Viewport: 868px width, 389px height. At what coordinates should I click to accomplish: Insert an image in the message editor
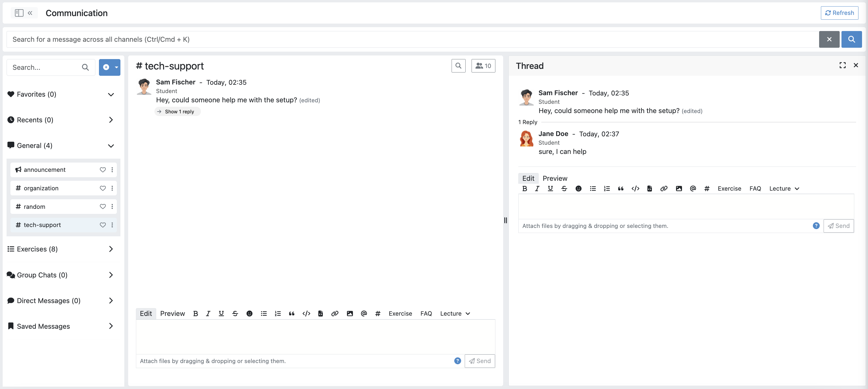350,314
